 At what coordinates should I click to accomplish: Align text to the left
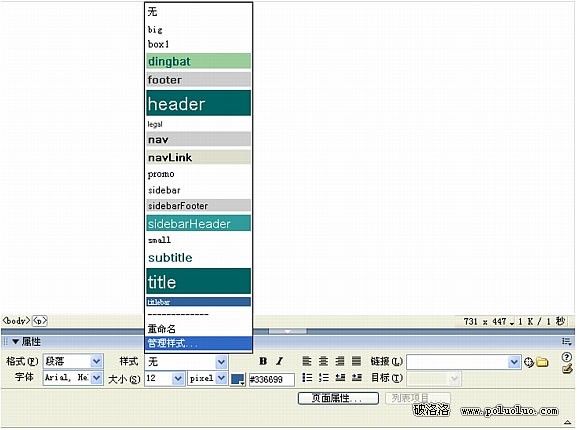click(307, 361)
